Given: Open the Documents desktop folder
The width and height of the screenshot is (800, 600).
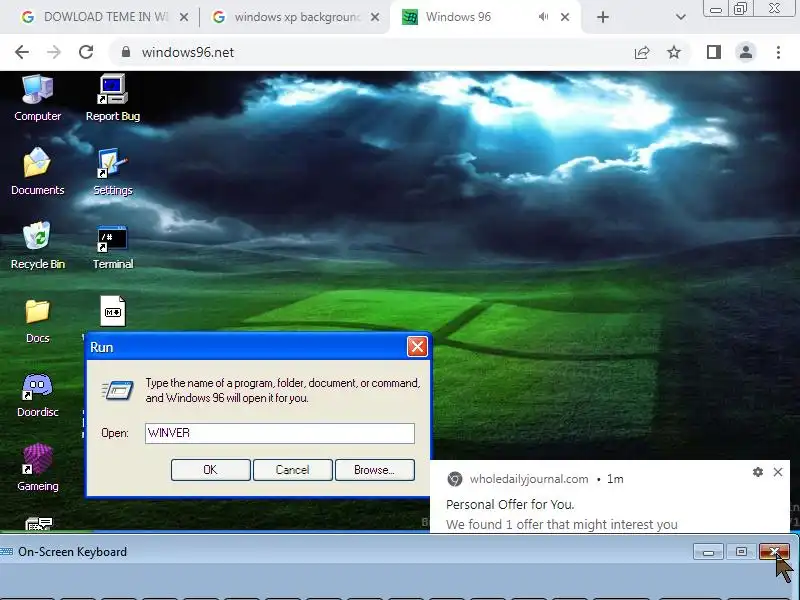Looking at the screenshot, I should tap(37, 172).
